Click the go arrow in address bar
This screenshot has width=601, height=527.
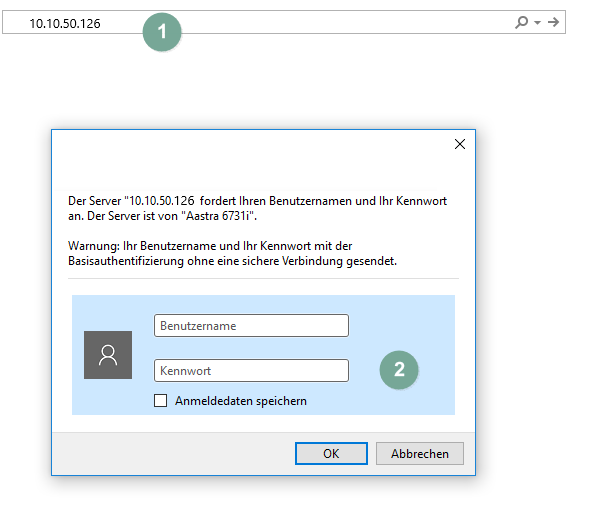[x=553, y=22]
